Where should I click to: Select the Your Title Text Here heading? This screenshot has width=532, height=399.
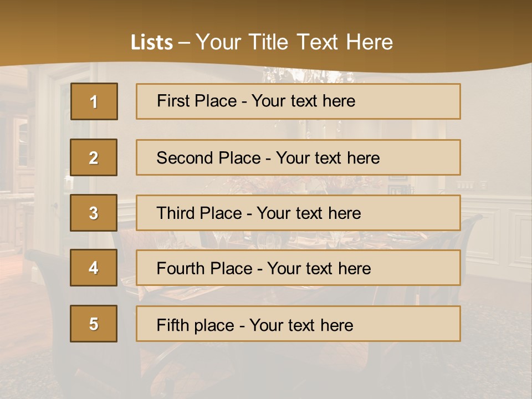click(294, 43)
